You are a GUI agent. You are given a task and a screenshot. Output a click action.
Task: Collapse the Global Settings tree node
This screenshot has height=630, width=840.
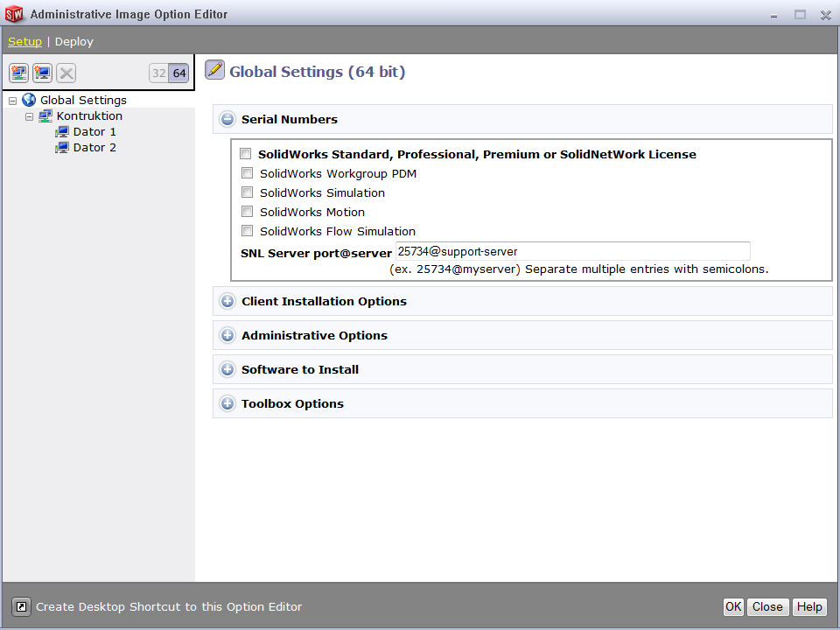pyautogui.click(x=13, y=101)
